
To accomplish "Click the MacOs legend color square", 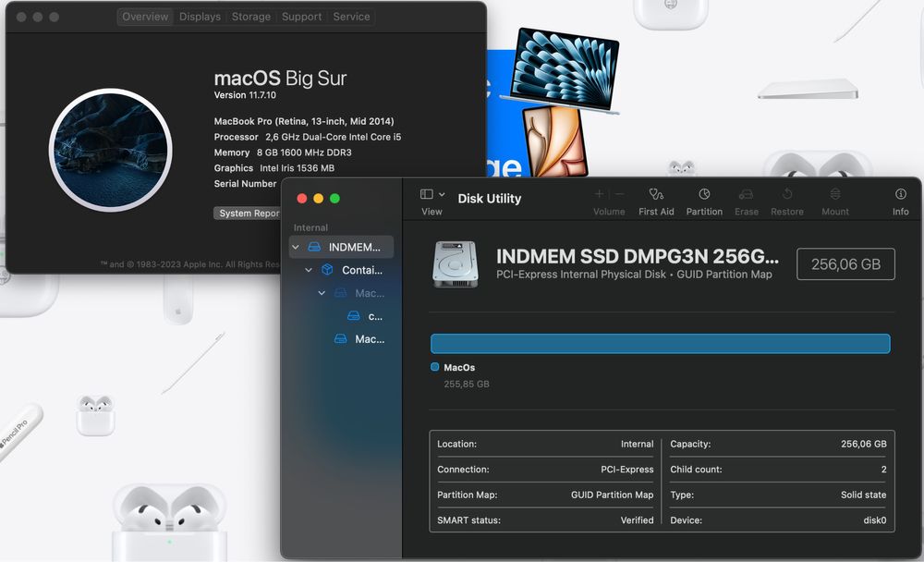I will coord(435,367).
